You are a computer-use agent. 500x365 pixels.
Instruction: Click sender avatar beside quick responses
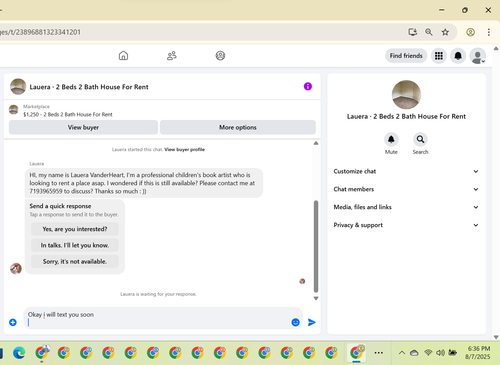point(16,268)
